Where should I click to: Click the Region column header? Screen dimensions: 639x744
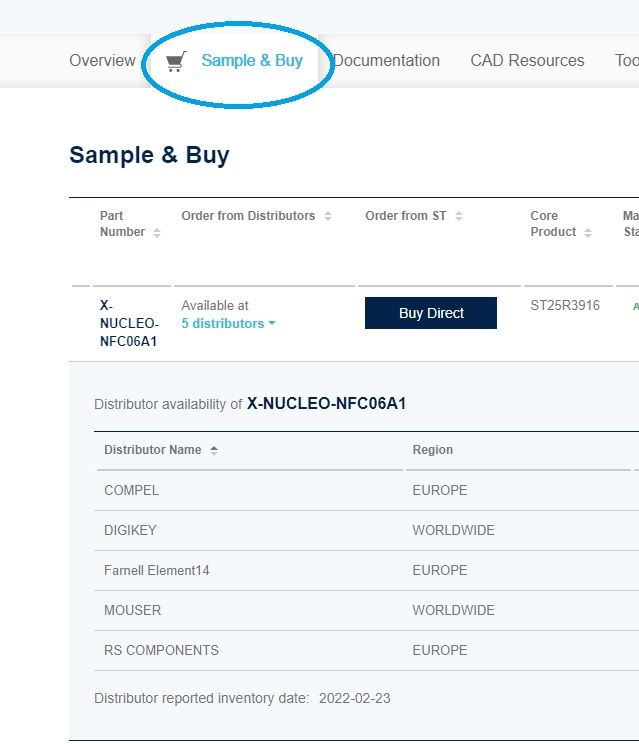(x=433, y=450)
